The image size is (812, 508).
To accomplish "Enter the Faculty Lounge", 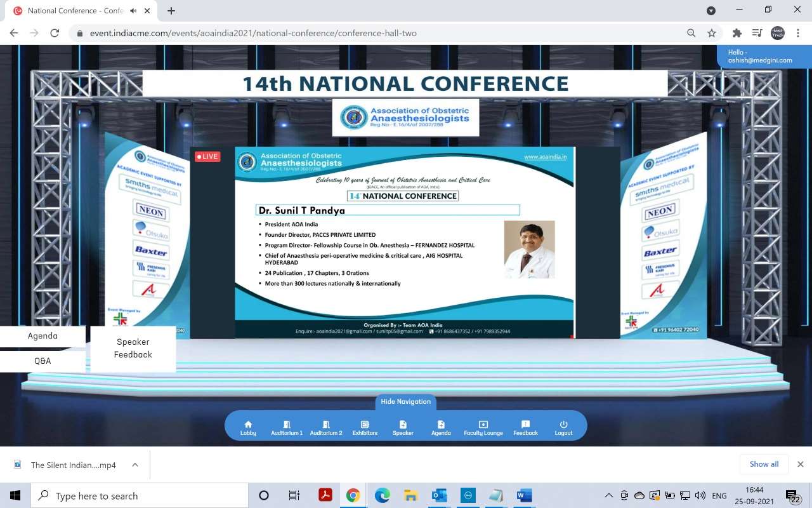I will [483, 428].
